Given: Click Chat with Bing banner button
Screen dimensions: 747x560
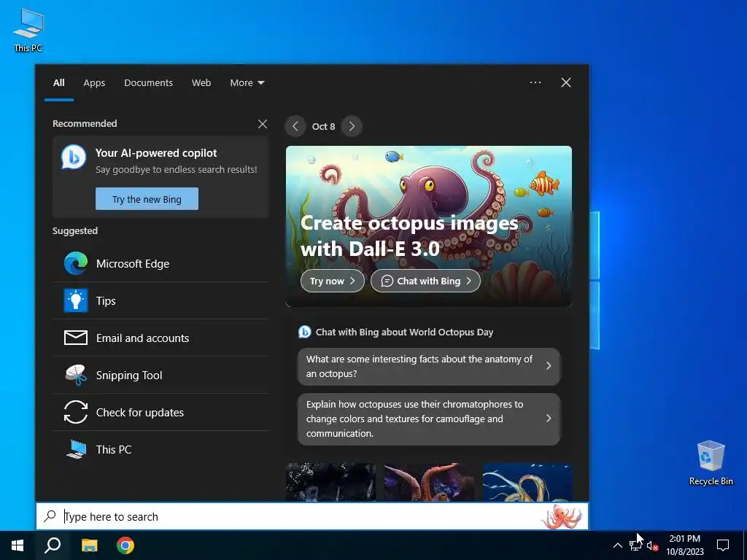Looking at the screenshot, I should tap(425, 281).
